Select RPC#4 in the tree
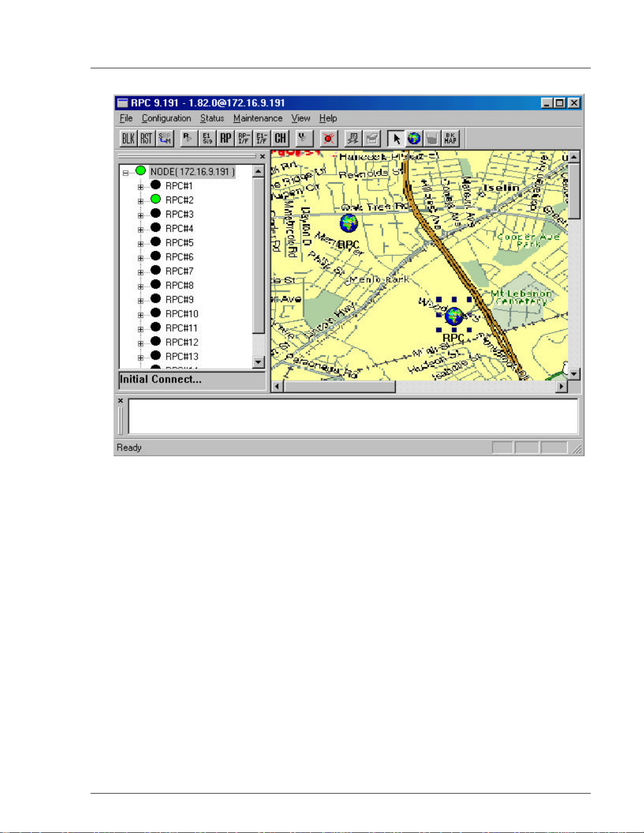This screenshot has width=644, height=833. [179, 229]
